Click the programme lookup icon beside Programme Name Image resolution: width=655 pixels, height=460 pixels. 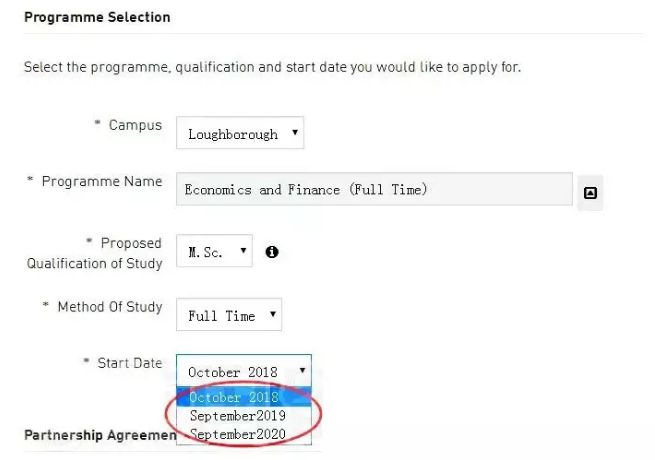590,193
